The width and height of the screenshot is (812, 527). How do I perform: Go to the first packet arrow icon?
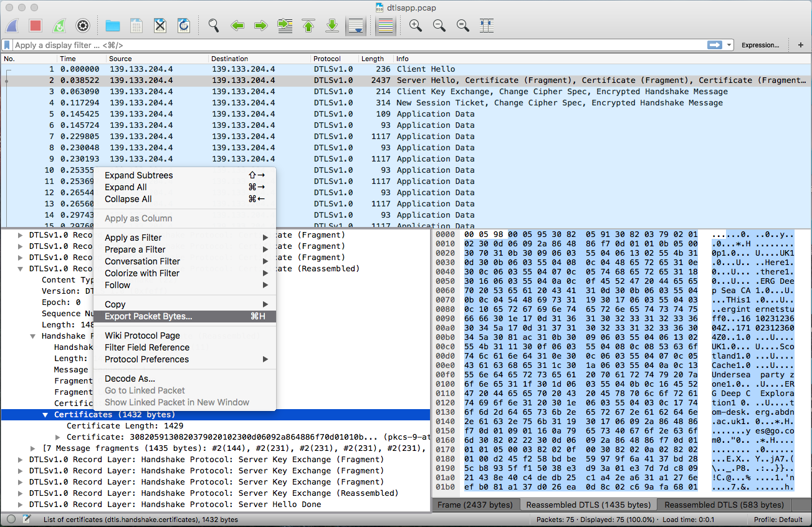(308, 26)
